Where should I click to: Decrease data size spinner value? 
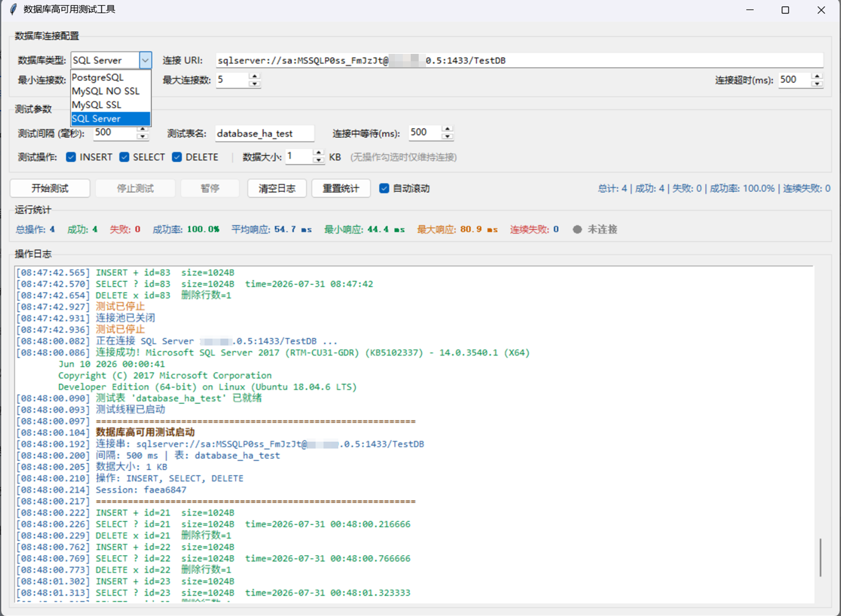coord(318,160)
